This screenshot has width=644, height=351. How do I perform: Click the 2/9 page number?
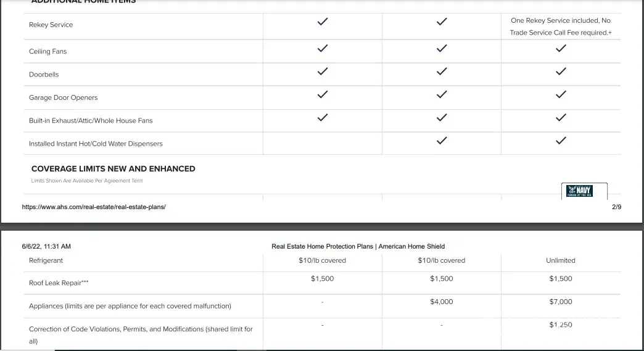click(616, 207)
